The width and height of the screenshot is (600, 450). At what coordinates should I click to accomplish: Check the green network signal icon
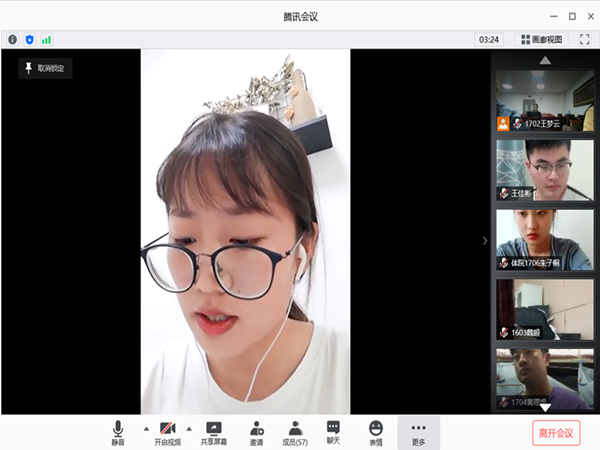click(x=46, y=40)
